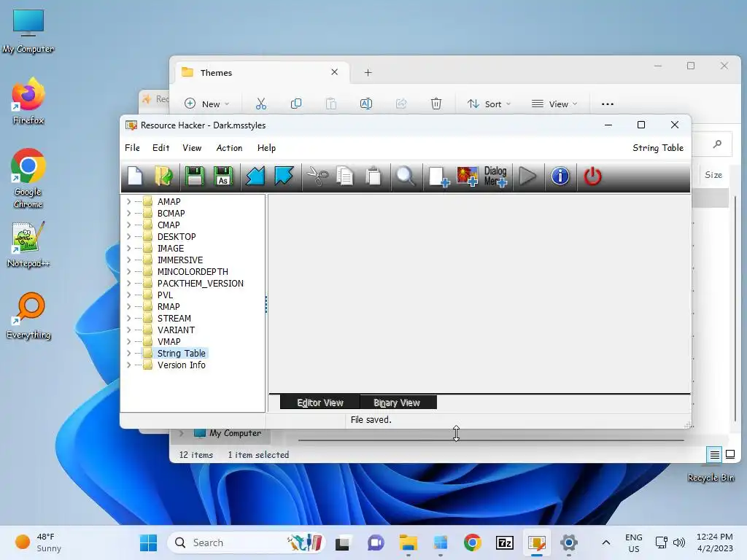Viewport: 747px width, 560px height.
Task: Add a new tab in File Explorer
Action: point(368,72)
